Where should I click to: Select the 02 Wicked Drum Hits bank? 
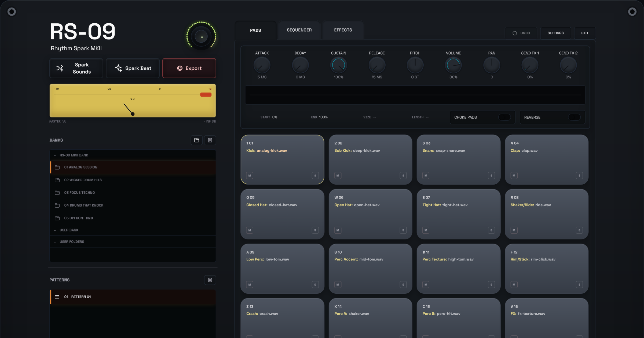point(133,180)
